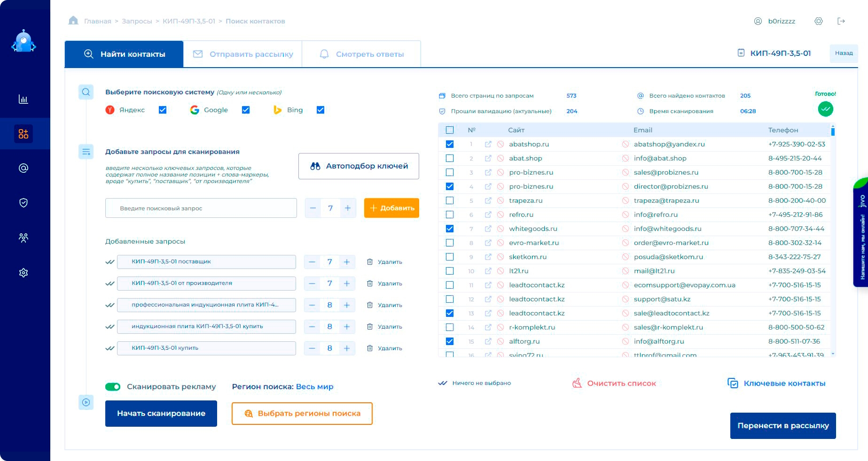Image resolution: width=868 pixels, height=461 pixels.
Task: Click trash icon for 'КИП-49П-3,5-01 поставщик' query
Action: coord(370,262)
